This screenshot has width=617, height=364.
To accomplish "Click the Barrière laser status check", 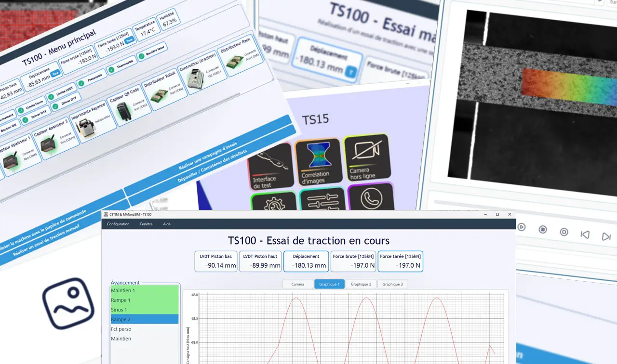I will [141, 56].
